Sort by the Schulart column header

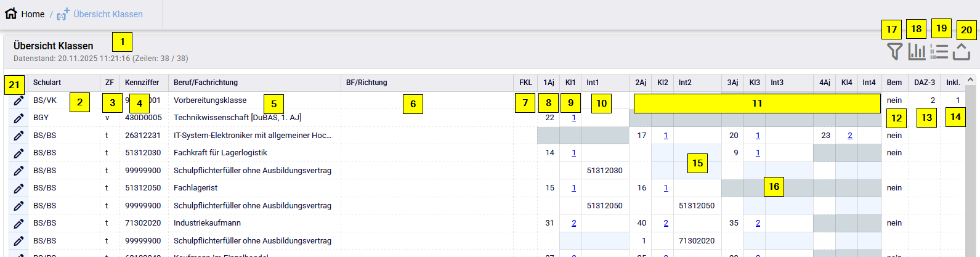[47, 83]
